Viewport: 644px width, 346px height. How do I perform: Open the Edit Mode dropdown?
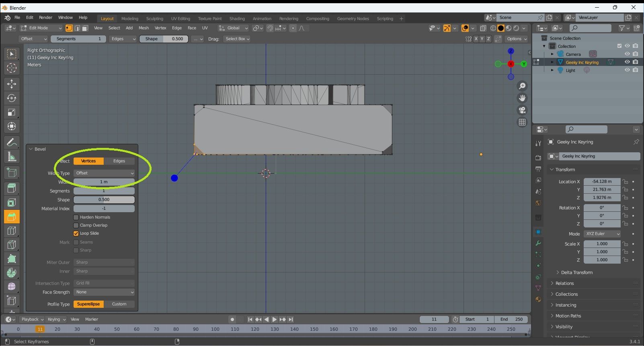tap(41, 28)
